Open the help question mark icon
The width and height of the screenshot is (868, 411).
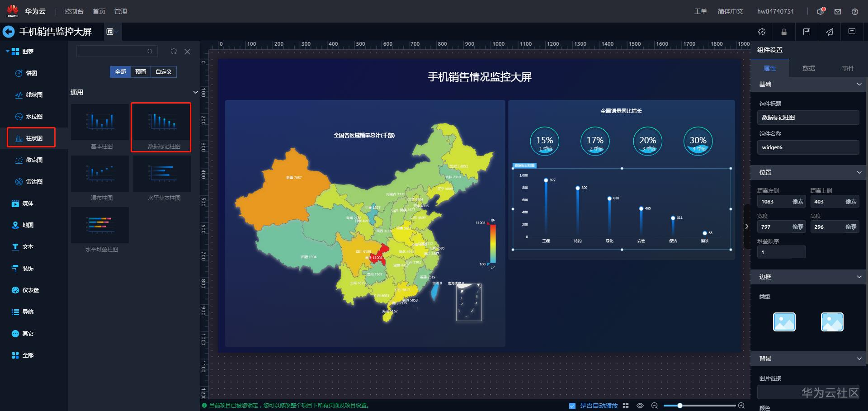pyautogui.click(x=855, y=12)
